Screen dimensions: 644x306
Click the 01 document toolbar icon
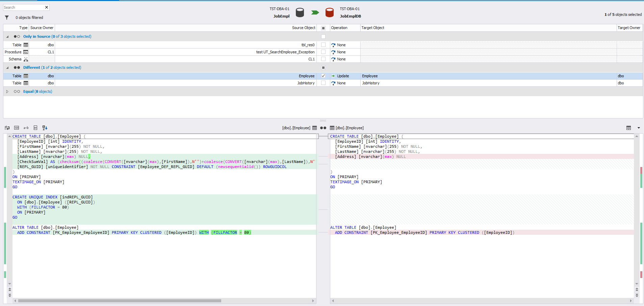point(35,128)
